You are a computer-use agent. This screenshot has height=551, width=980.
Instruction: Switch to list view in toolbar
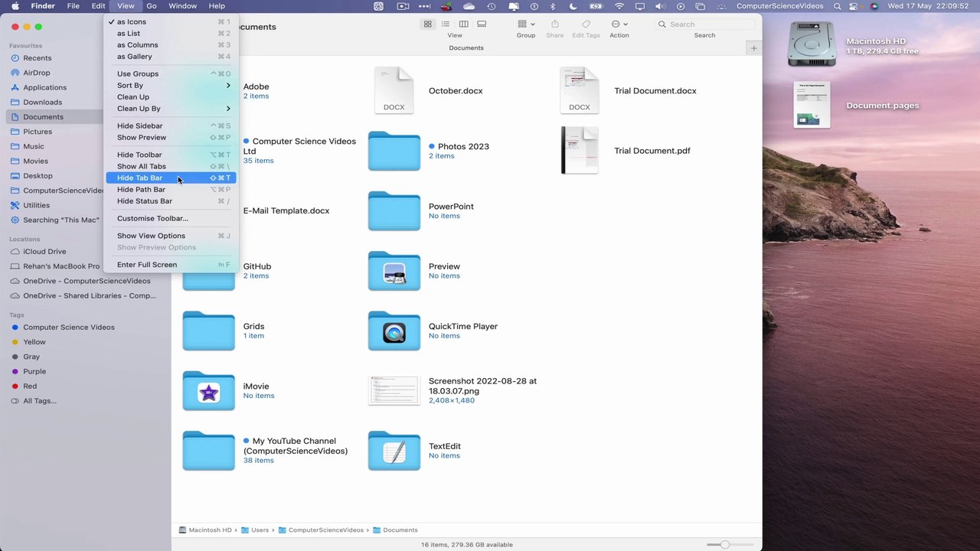[x=446, y=24]
